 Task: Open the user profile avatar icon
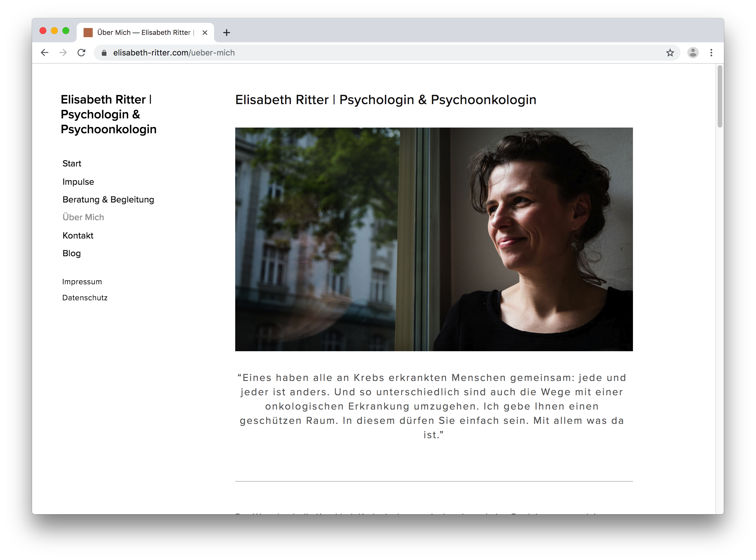(692, 53)
